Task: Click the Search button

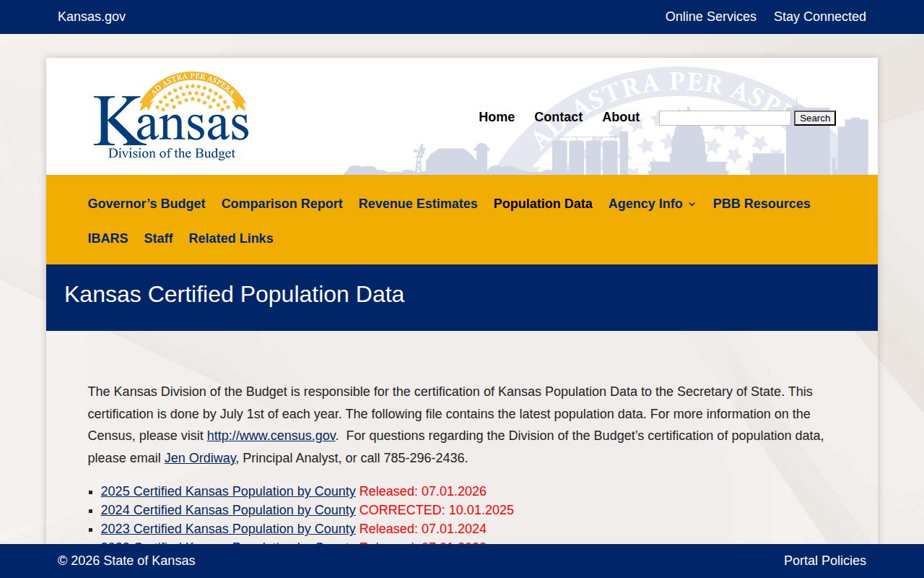Action: (x=815, y=118)
